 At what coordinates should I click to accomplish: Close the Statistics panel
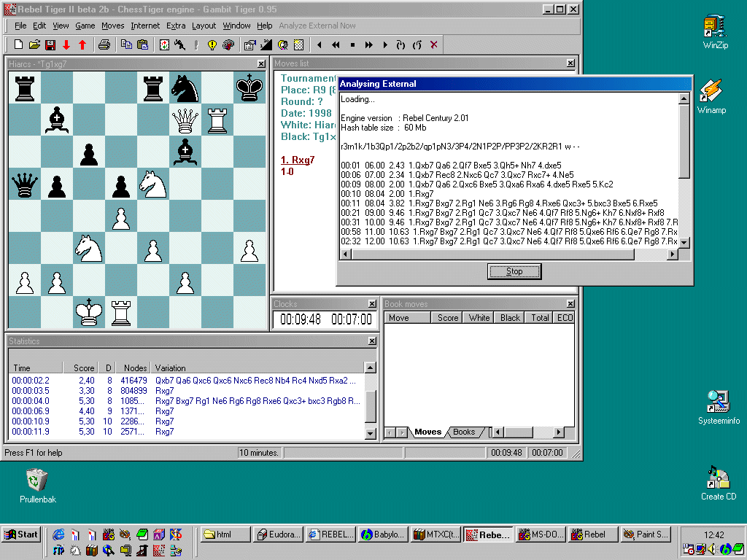click(x=372, y=341)
